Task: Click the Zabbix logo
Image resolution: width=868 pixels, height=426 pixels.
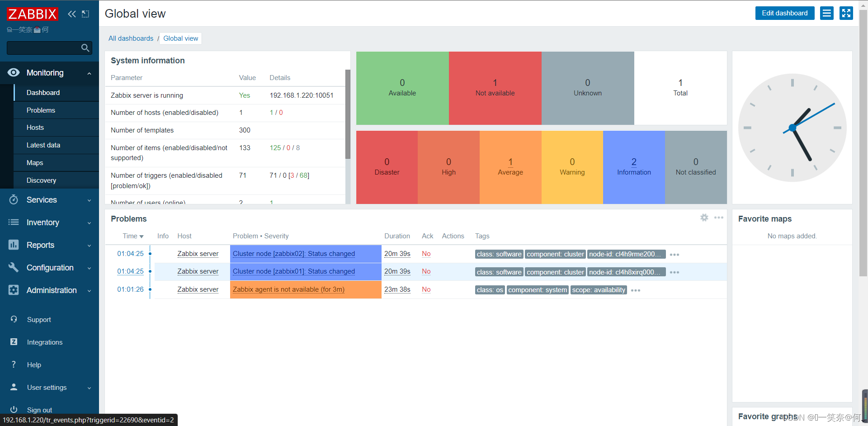Action: (x=32, y=14)
